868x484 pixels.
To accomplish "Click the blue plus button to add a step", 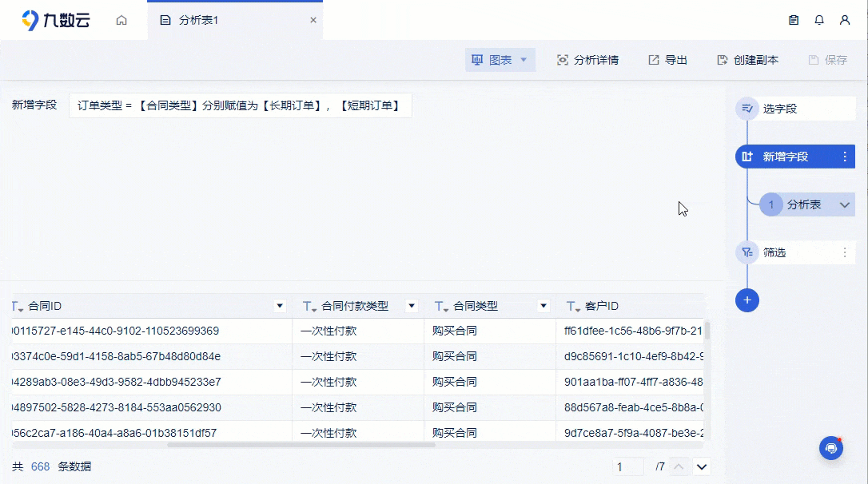I will coord(747,300).
